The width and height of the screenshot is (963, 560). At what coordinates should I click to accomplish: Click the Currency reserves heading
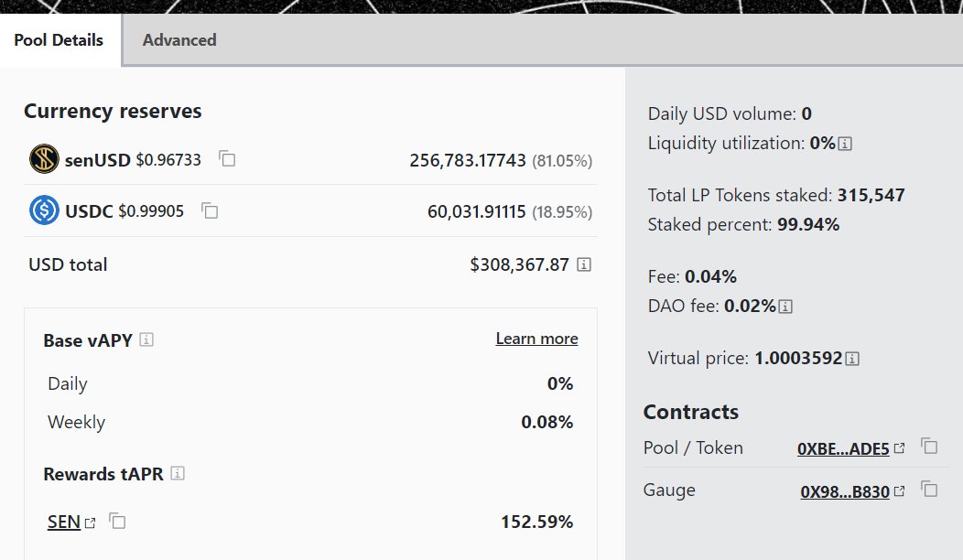(113, 111)
